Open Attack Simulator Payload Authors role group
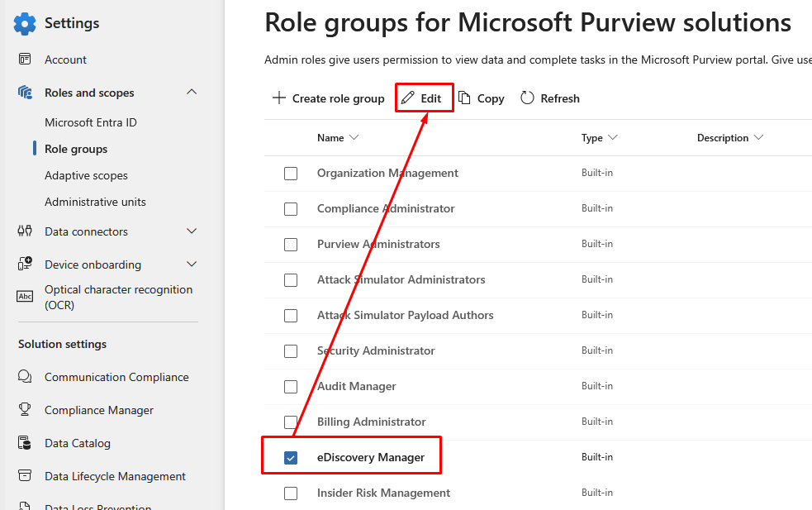Viewport: 812px width, 510px height. click(406, 315)
